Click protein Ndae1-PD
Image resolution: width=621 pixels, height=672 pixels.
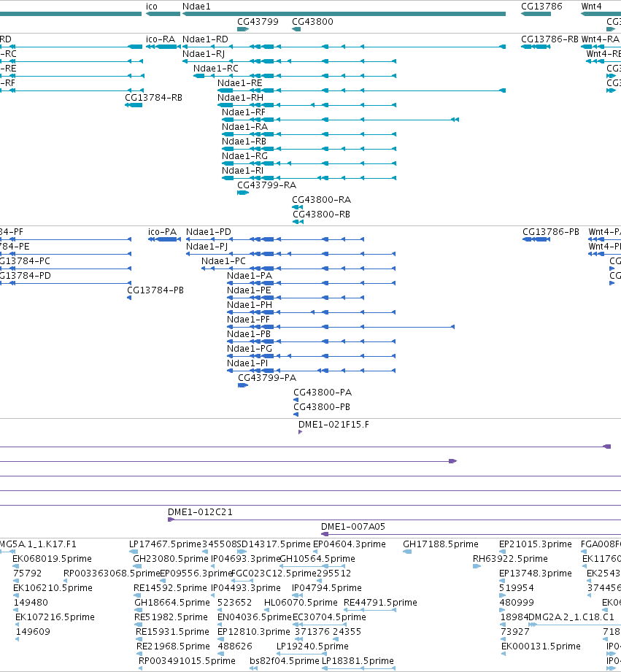click(208, 232)
